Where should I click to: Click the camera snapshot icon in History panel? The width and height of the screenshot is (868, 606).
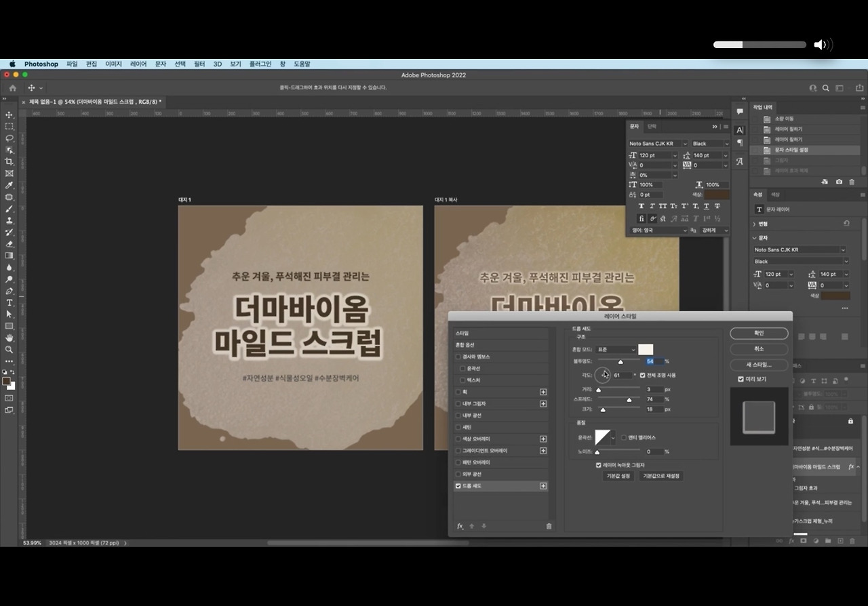[839, 182]
